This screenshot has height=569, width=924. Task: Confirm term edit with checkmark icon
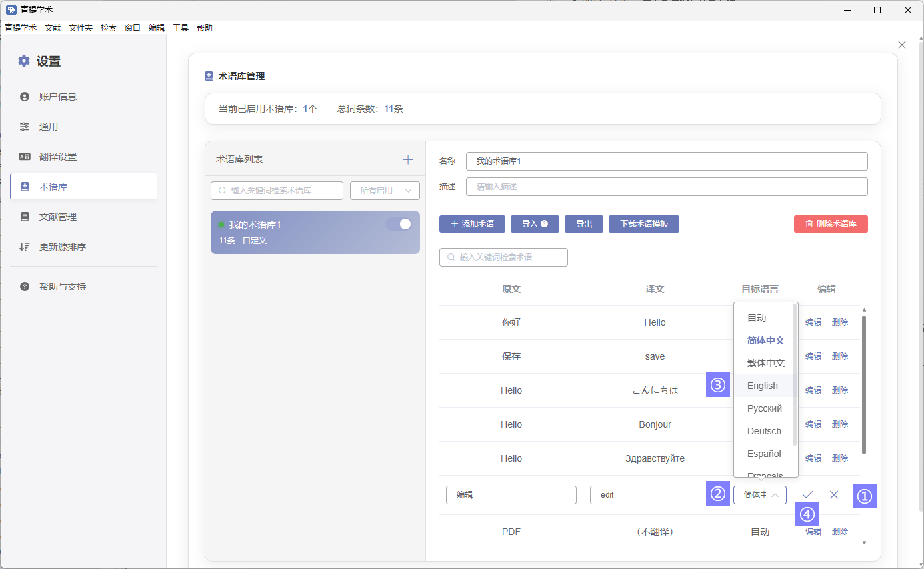807,494
